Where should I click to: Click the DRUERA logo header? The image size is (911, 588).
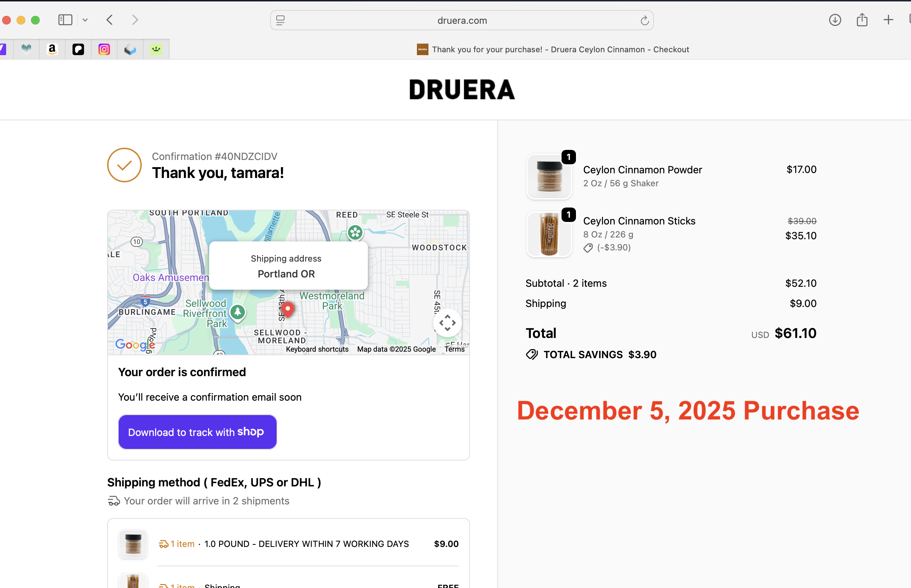462,90
